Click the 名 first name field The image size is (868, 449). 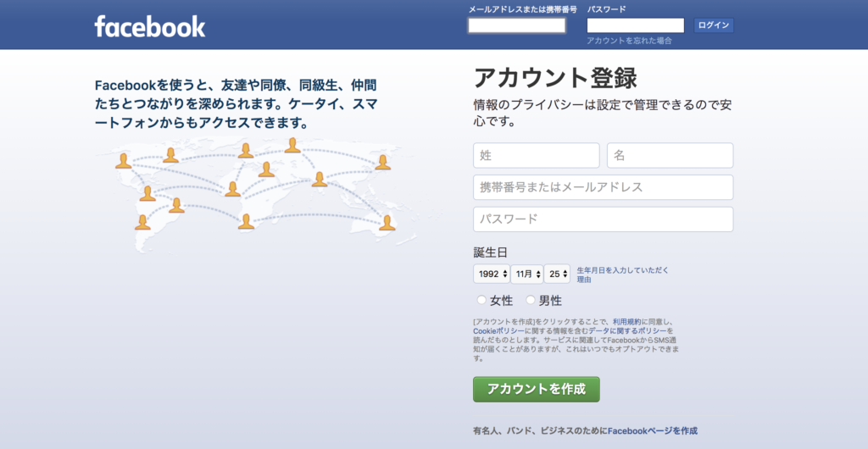click(x=670, y=155)
